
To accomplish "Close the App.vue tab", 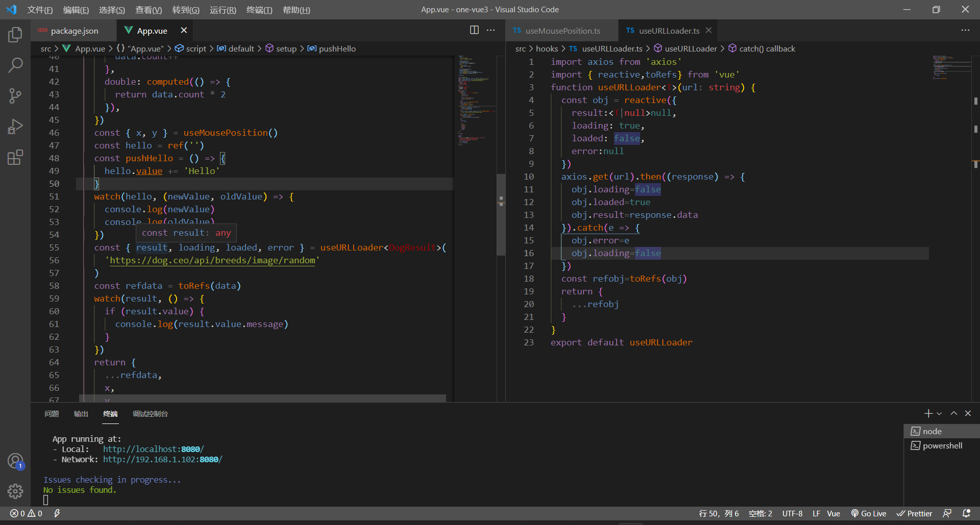I will point(184,31).
